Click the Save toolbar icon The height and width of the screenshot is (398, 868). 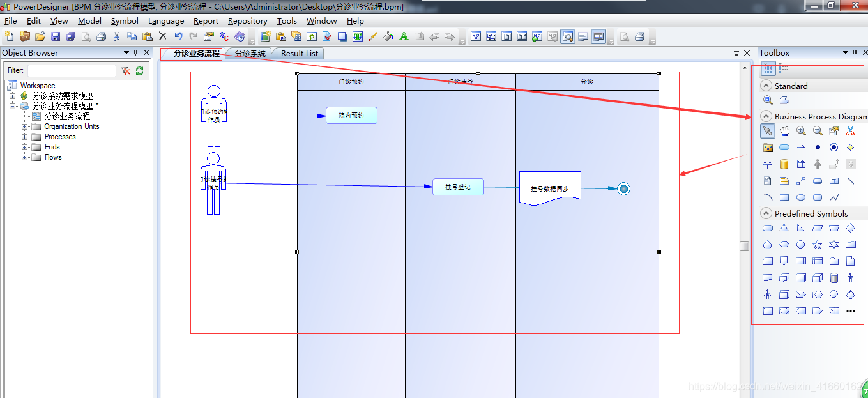56,36
